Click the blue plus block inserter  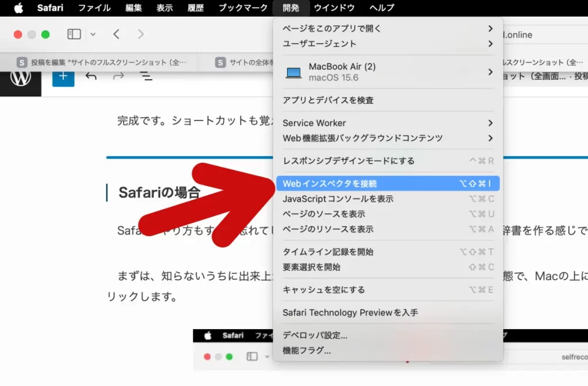pyautogui.click(x=63, y=76)
